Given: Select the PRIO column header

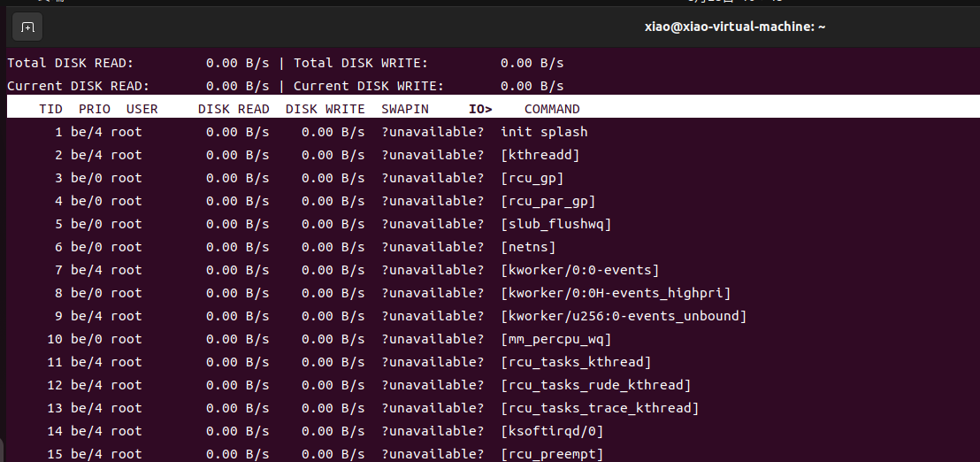Looking at the screenshot, I should [x=95, y=109].
